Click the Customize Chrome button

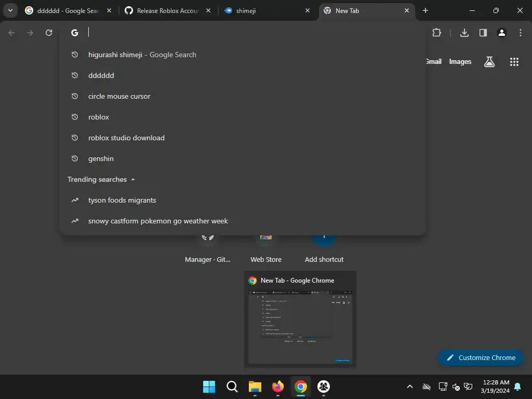pyautogui.click(x=481, y=357)
